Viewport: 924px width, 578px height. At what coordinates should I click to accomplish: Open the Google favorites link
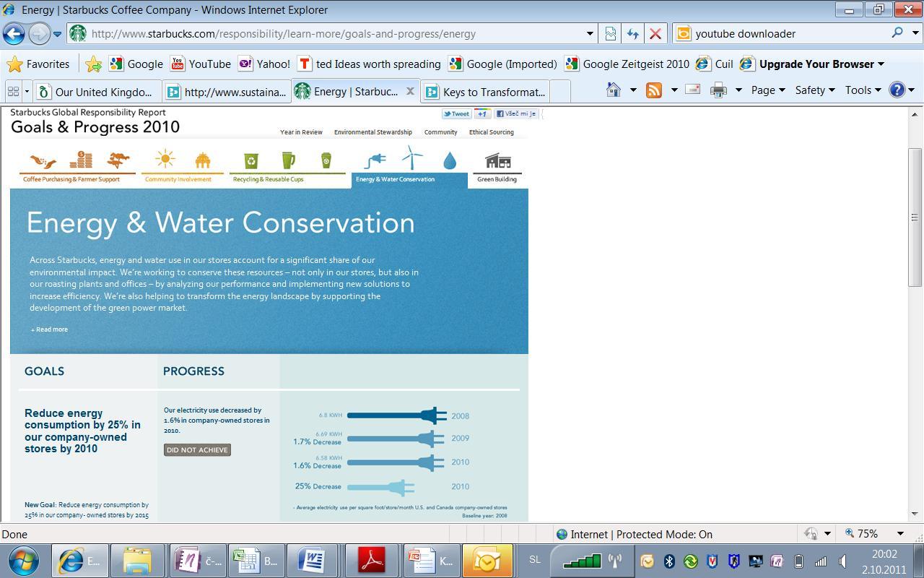pyautogui.click(x=136, y=64)
